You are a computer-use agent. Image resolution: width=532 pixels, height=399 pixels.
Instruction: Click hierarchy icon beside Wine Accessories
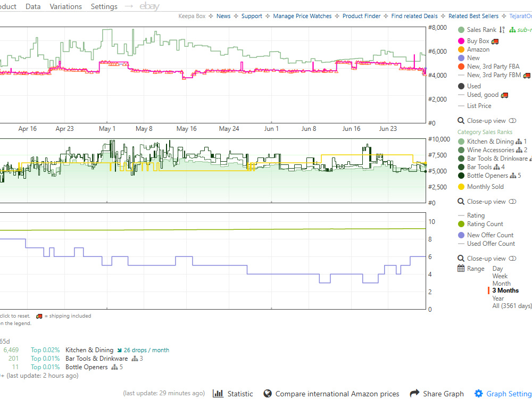519,150
